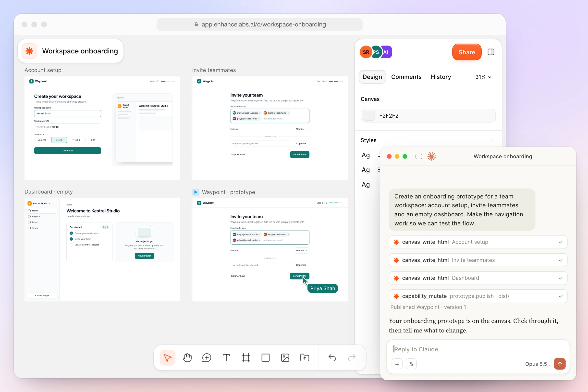Click the Waypoint logo in Account setup frame
Screen dimensions: 588x392
pos(32,81)
